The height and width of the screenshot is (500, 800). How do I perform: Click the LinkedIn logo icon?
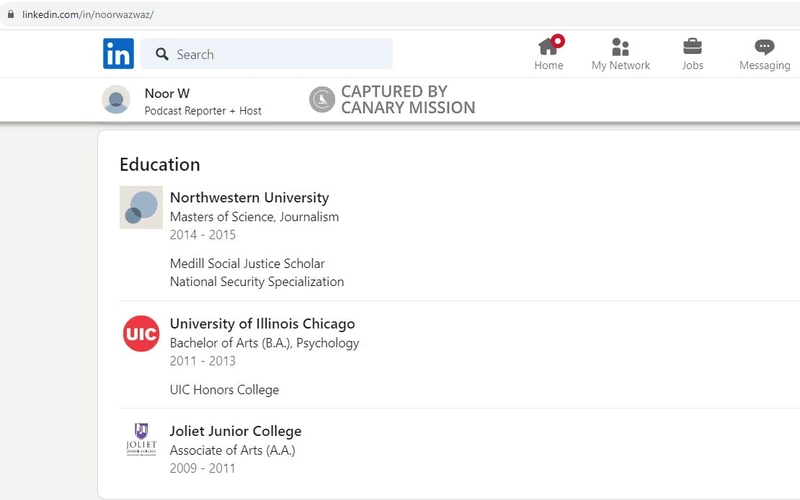[118, 54]
